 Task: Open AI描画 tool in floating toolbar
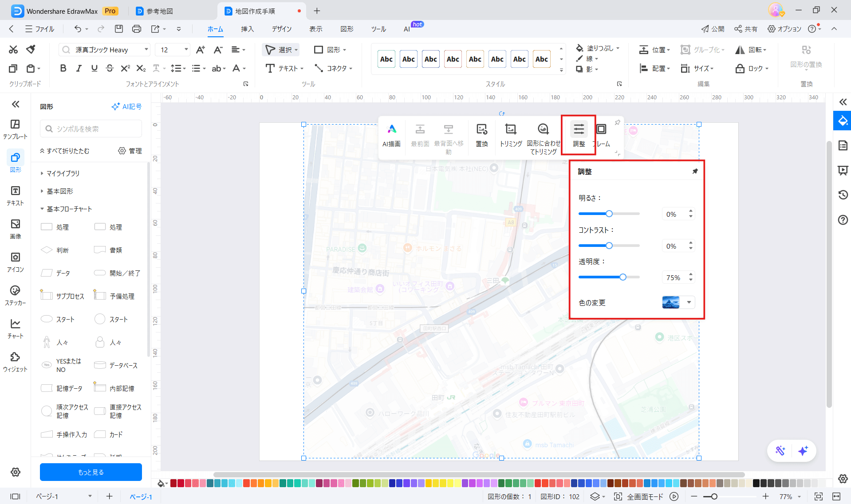(391, 129)
